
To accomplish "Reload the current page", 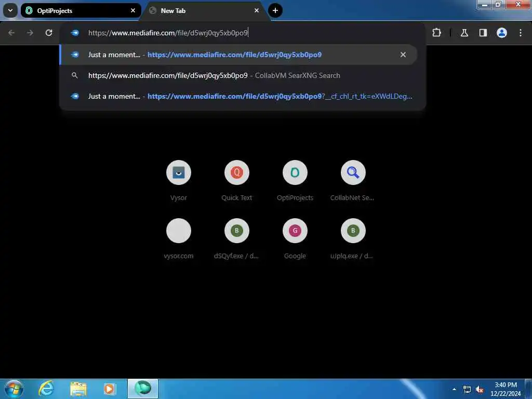I will coord(49,33).
